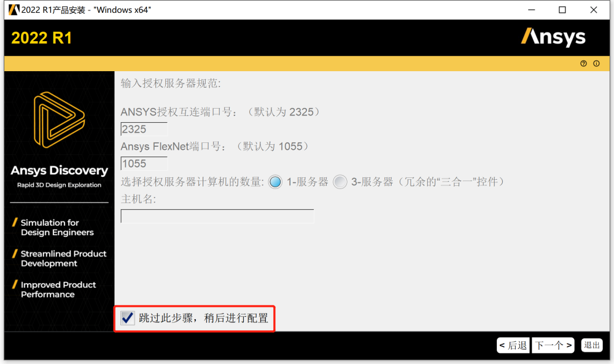This screenshot has width=614, height=364.
Task: Proceed with the 下一个 button
Action: 553,345
